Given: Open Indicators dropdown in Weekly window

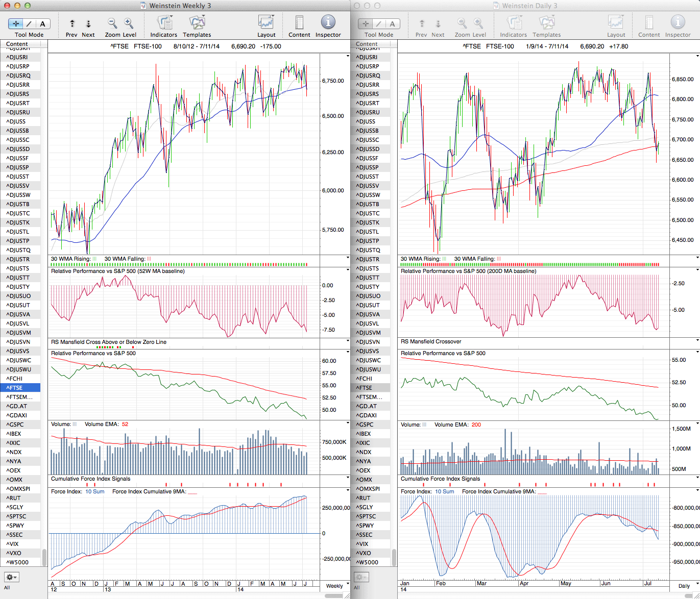Looking at the screenshot, I should click(164, 22).
